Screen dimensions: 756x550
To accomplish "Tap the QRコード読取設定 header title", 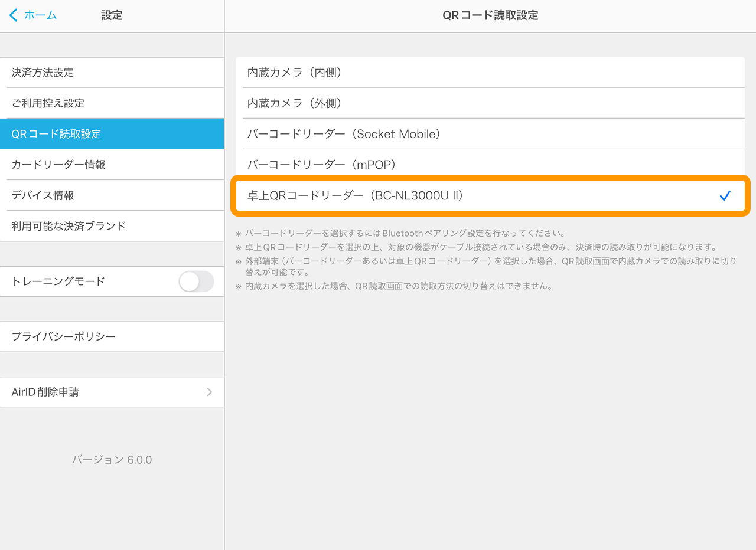I will (490, 15).
